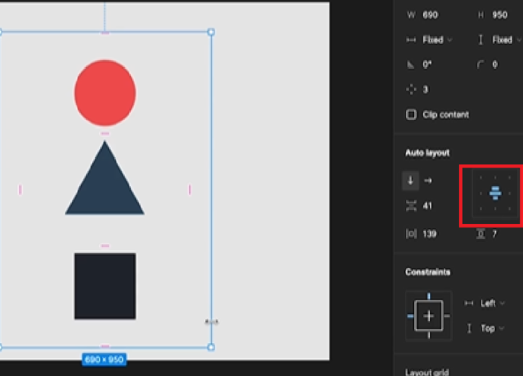Click the pink spacing handle below the circle
The height and width of the screenshot is (377, 523).
(x=105, y=133)
